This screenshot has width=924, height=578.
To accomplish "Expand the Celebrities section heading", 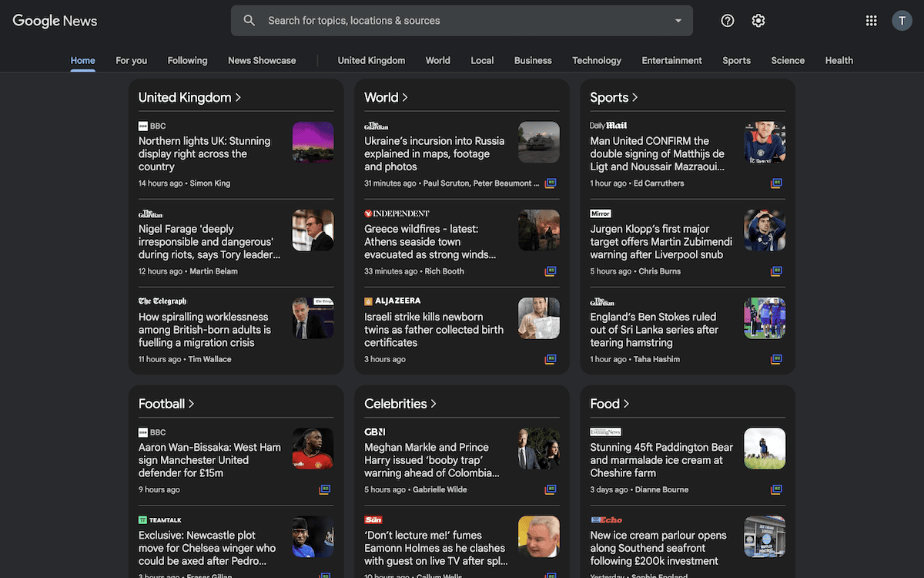I will pos(400,404).
